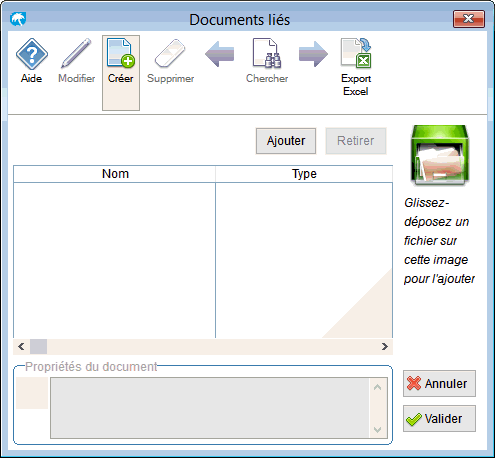Click the green file cabinet drop image
The width and height of the screenshot is (495, 458).
[x=440, y=155]
